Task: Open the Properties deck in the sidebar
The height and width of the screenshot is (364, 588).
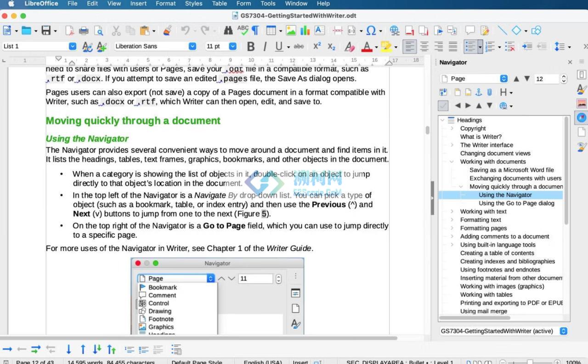Action: [x=582, y=75]
